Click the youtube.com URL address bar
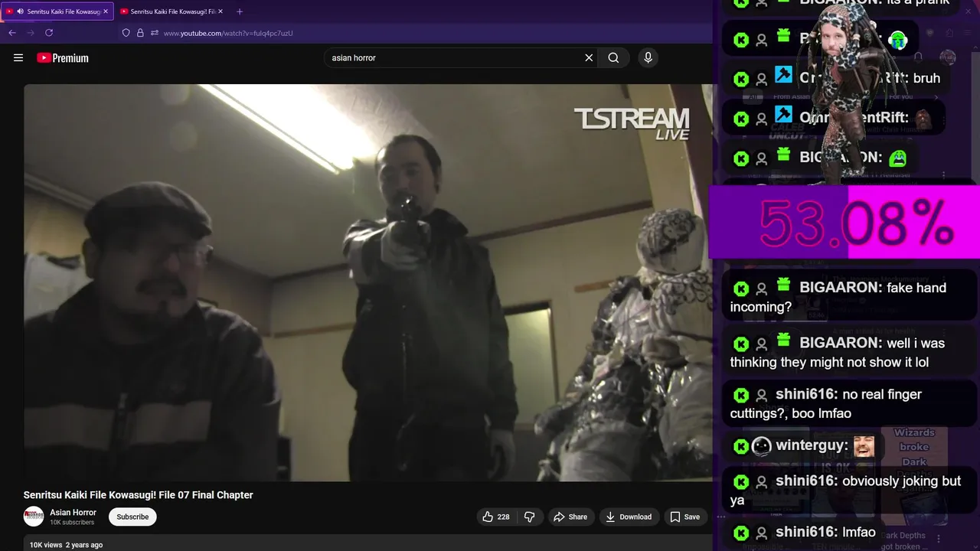This screenshot has width=980, height=551. [x=228, y=33]
